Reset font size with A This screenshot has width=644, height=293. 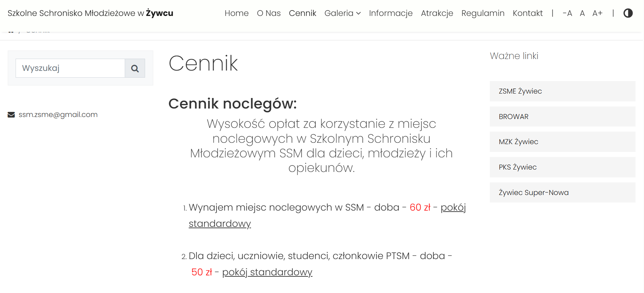point(582,13)
